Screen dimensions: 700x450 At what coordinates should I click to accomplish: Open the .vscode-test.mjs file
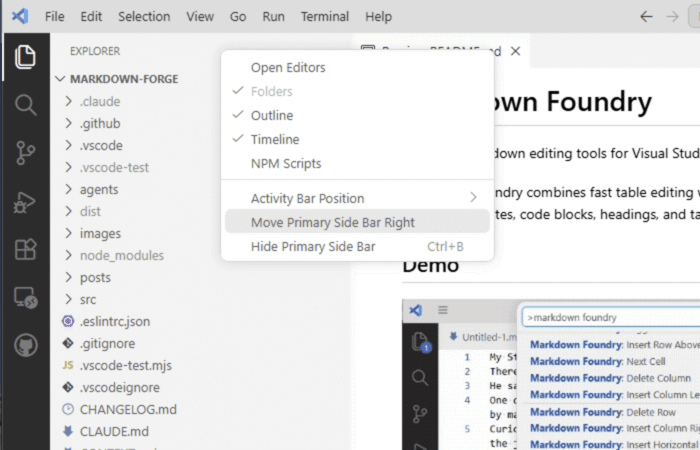coord(125,365)
